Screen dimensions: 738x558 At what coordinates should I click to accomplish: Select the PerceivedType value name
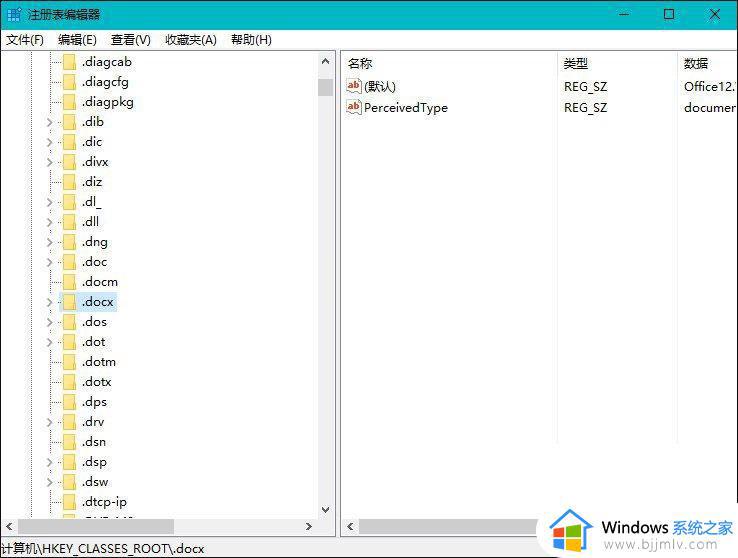click(x=406, y=108)
